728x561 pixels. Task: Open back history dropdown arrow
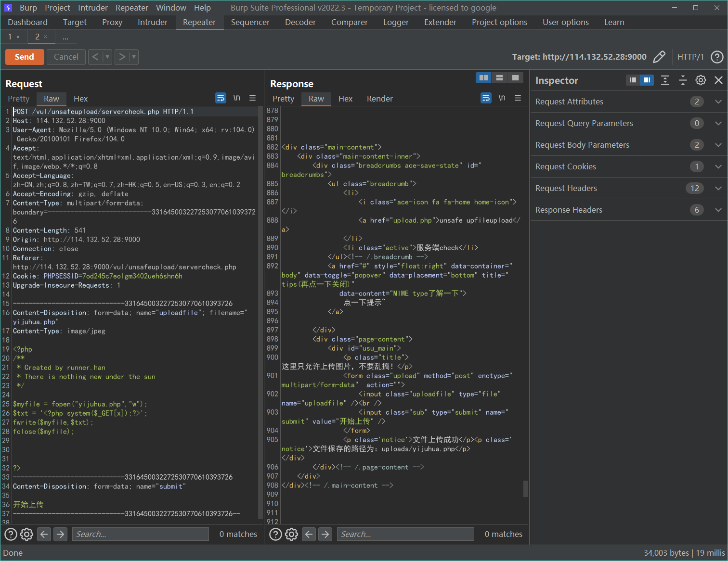point(107,57)
